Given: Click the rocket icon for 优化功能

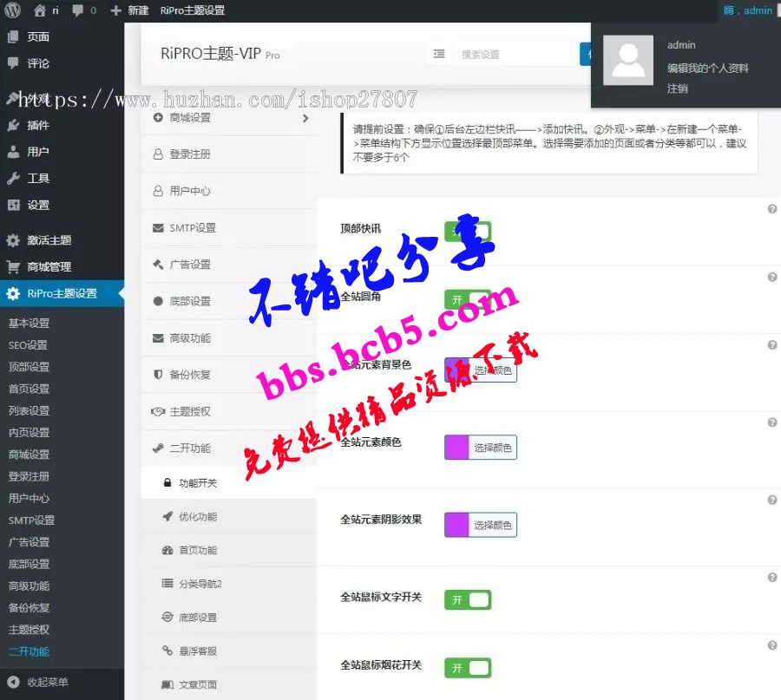Looking at the screenshot, I should (167, 516).
